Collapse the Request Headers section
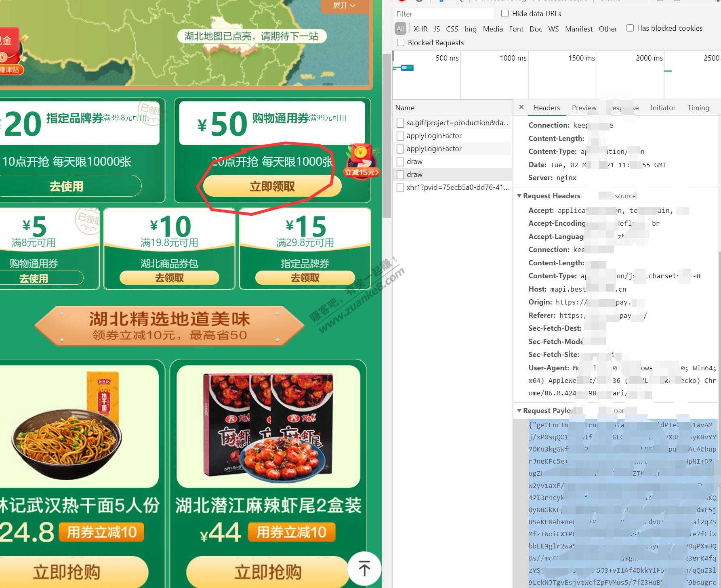 click(519, 196)
